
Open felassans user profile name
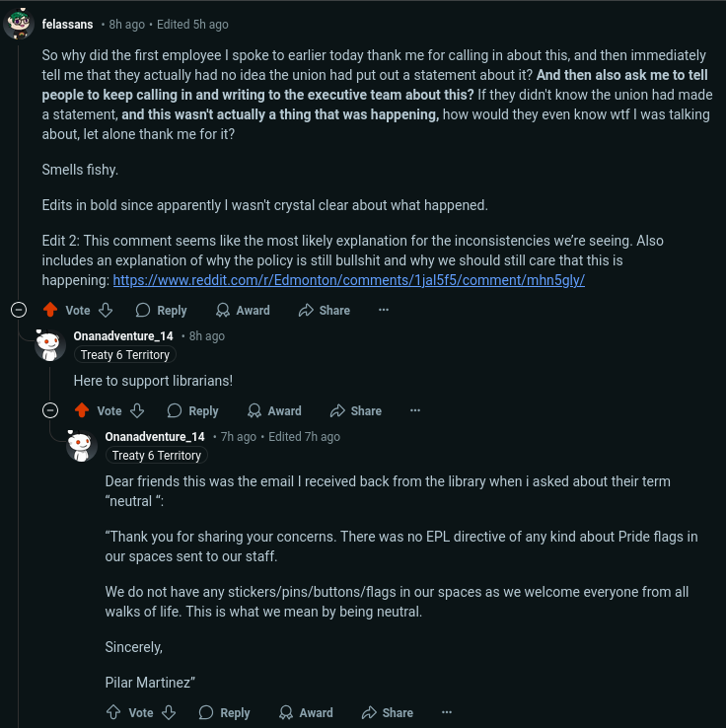pyautogui.click(x=68, y=24)
